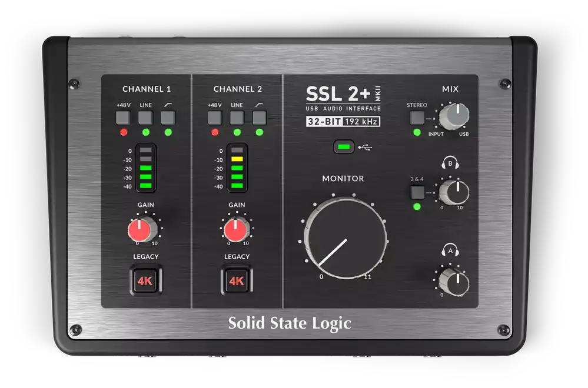
Task: Click the Headphones A level knob
Action: [x=454, y=282]
